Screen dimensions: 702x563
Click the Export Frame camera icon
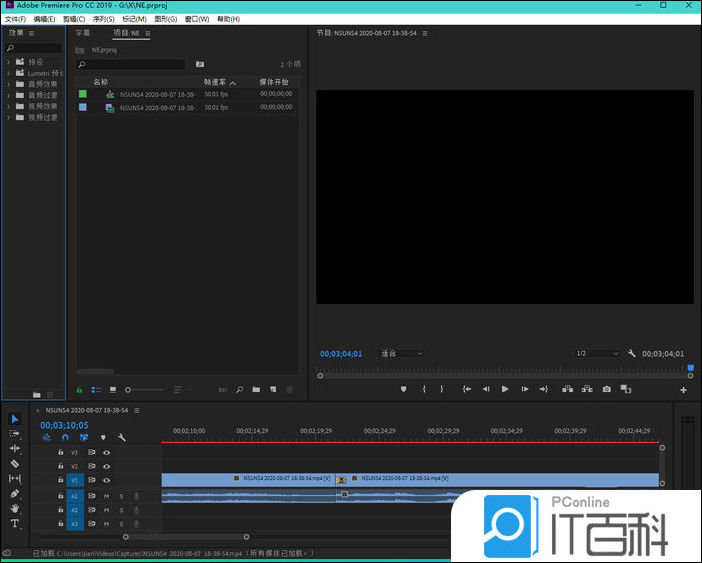pyautogui.click(x=606, y=389)
